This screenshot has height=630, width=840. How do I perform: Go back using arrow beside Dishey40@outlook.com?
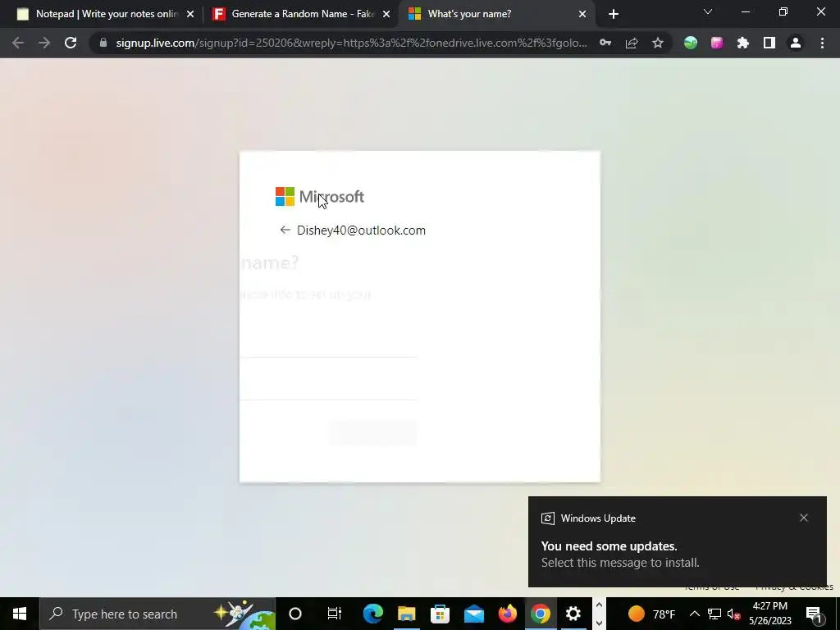click(285, 230)
